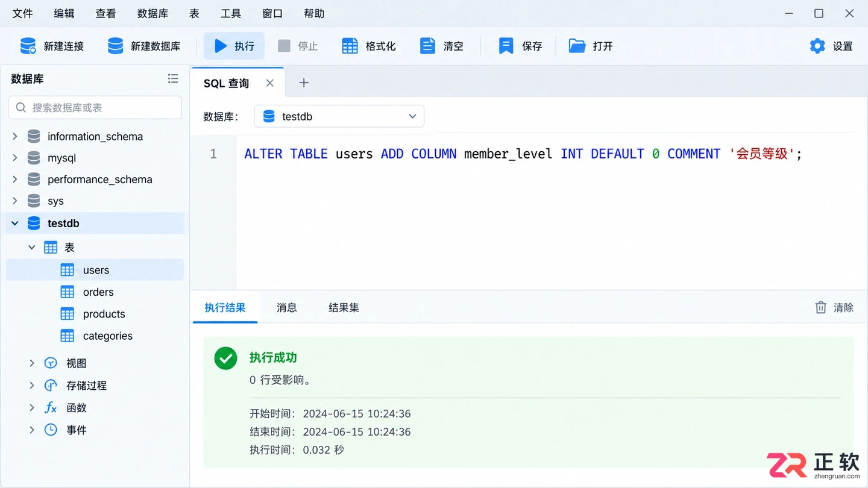Click the mysql database icon
Image resolution: width=868 pixels, height=488 pixels.
(34, 158)
